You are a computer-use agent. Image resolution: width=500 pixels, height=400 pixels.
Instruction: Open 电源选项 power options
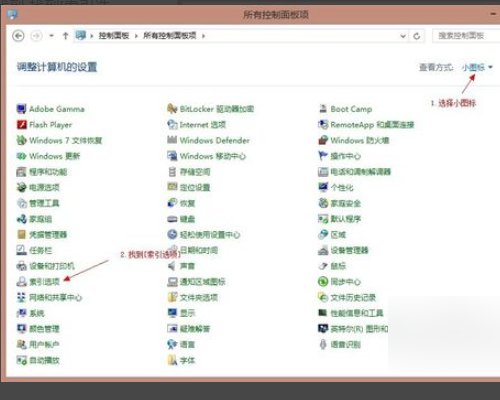pos(38,187)
